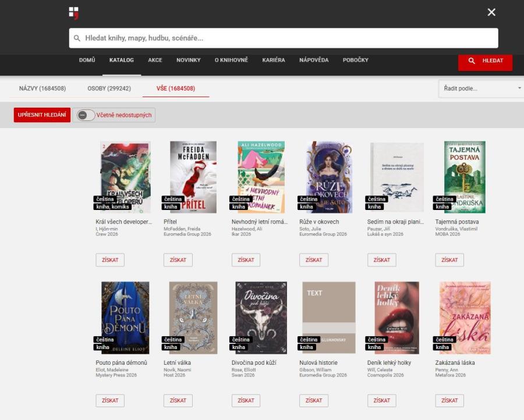Open cover of Letní válka

(x=193, y=318)
